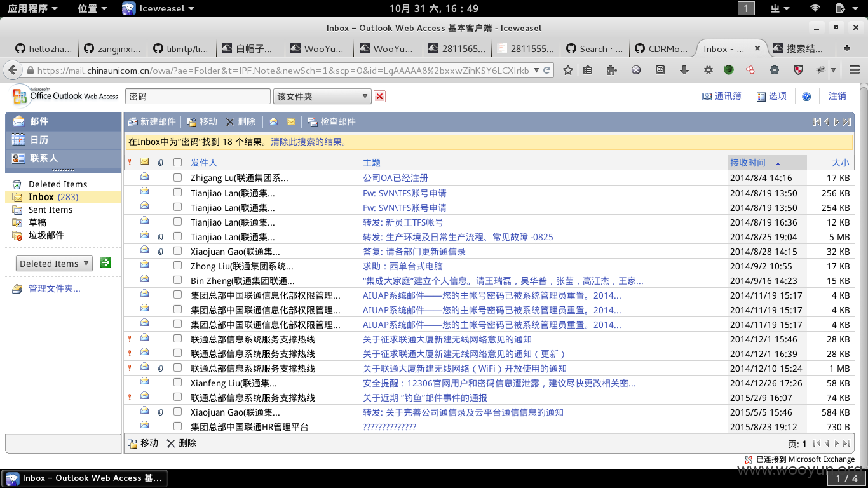Click the mark-as-unread closed envelope toolbar icon
Image resolution: width=868 pixels, height=488 pixels.
click(x=291, y=121)
